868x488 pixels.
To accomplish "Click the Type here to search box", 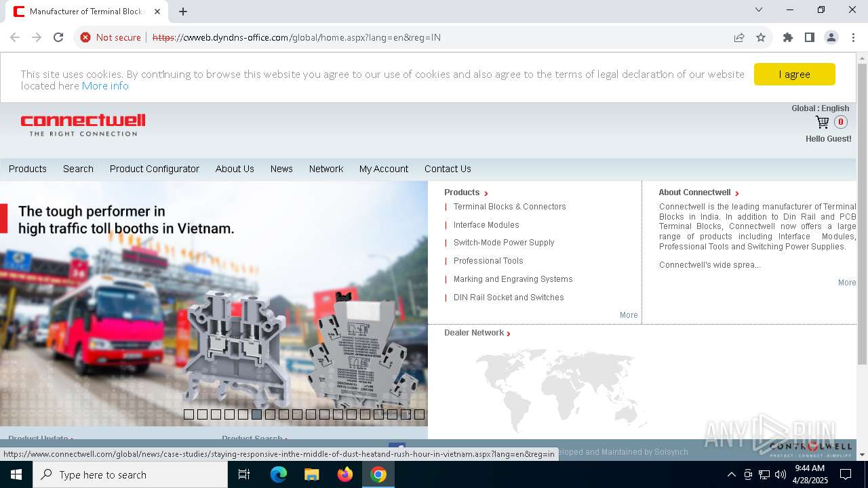I will pos(130,474).
